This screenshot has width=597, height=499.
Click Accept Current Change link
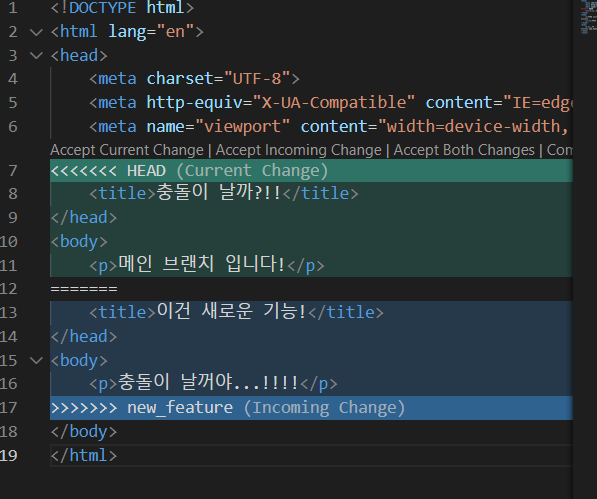[127, 150]
